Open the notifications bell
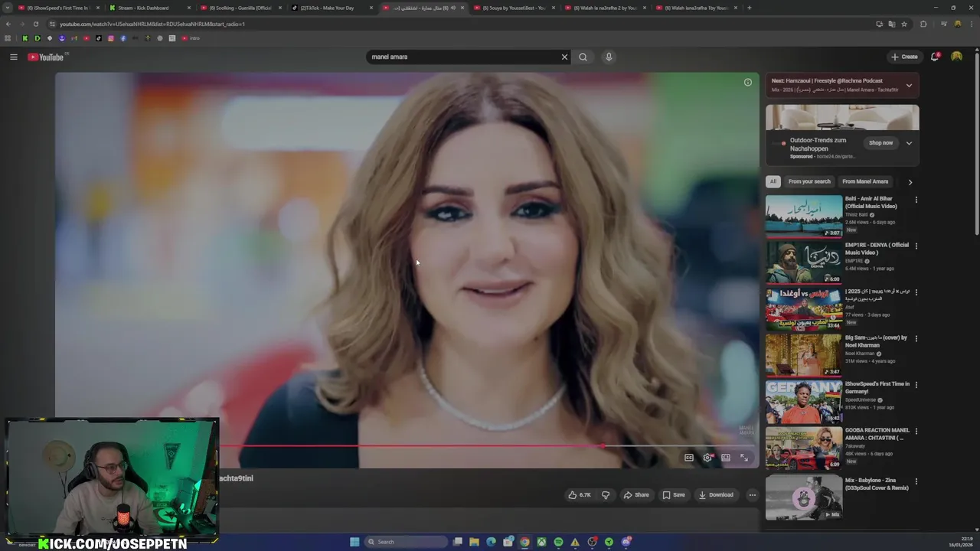The width and height of the screenshot is (980, 551). tap(935, 57)
